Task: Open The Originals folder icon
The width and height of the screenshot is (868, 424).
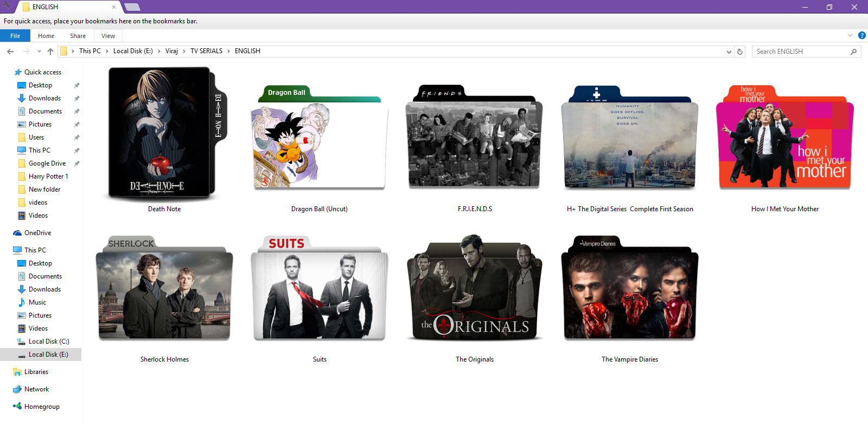Action: pos(475,288)
